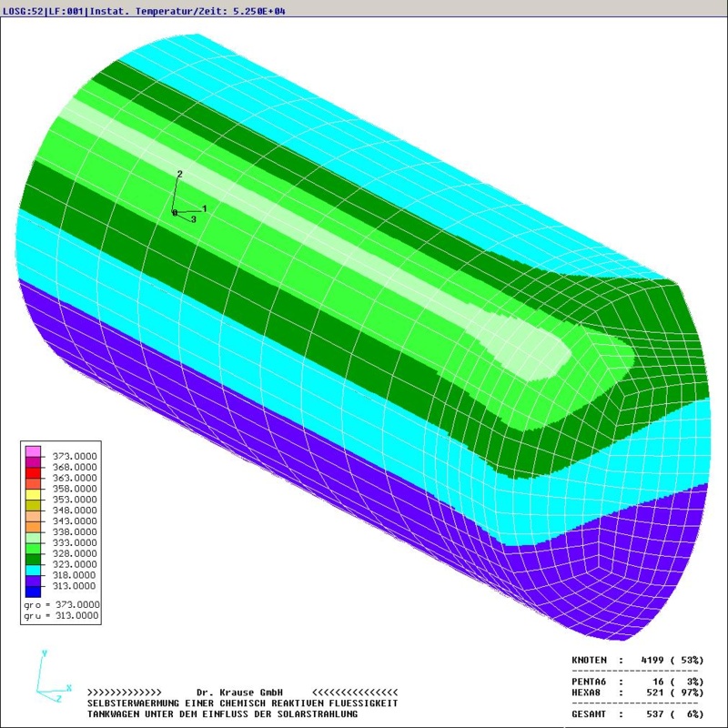Click the legend value 338.0000
The height and width of the screenshot is (728, 728).
pos(75,531)
